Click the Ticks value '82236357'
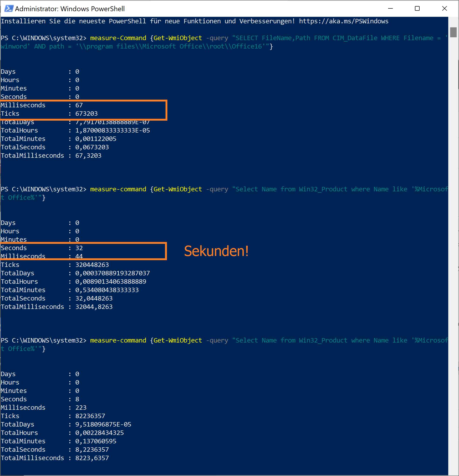Viewport: 459px width, 476px height. [x=90, y=416]
